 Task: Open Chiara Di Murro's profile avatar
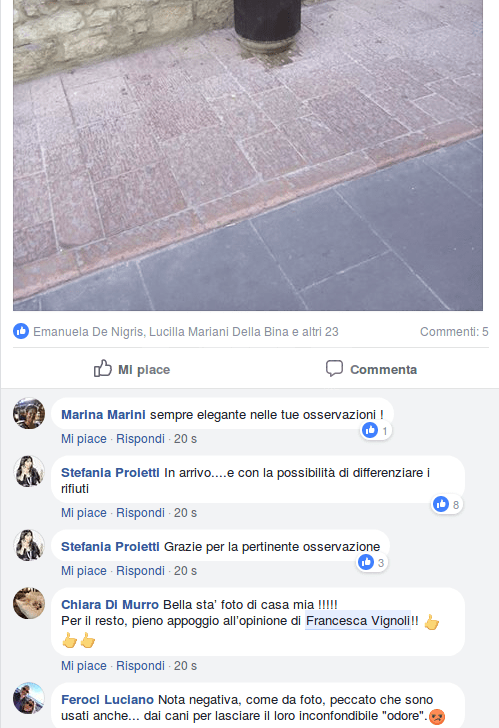pos(29,603)
